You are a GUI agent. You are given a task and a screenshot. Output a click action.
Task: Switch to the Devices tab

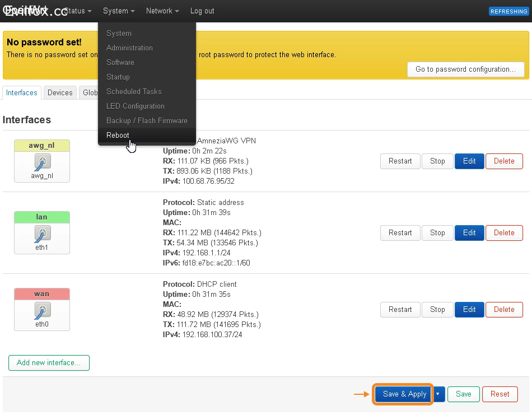point(60,93)
